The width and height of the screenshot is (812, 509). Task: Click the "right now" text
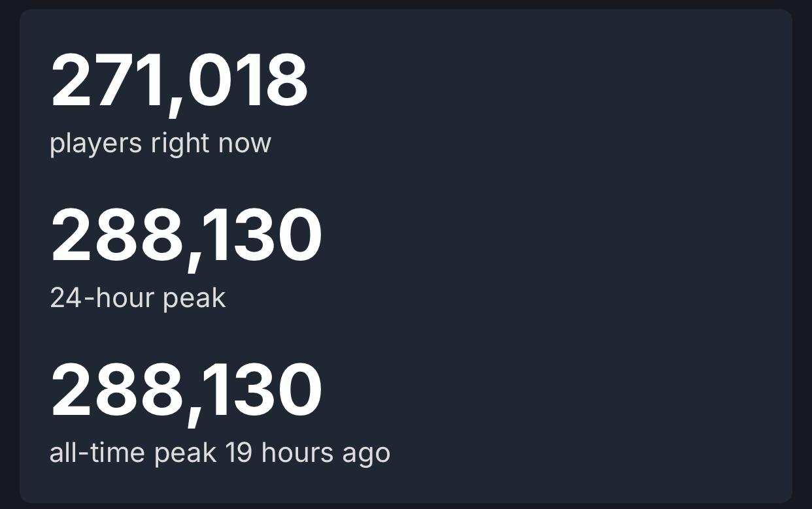click(211, 144)
